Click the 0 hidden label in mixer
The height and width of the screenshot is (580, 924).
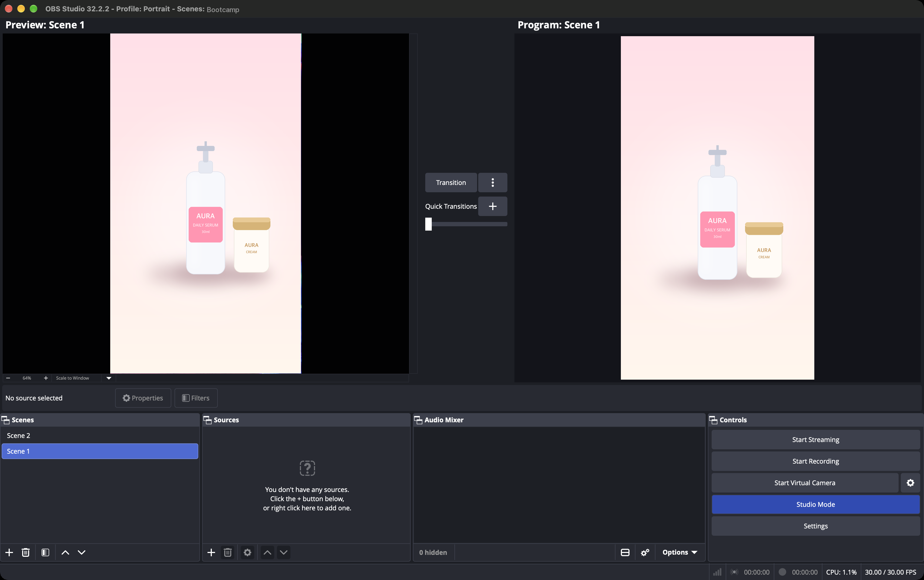[433, 552]
